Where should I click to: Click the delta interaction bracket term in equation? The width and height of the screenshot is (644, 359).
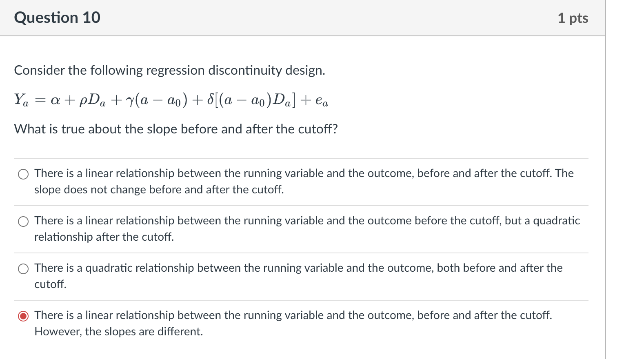coord(251,100)
